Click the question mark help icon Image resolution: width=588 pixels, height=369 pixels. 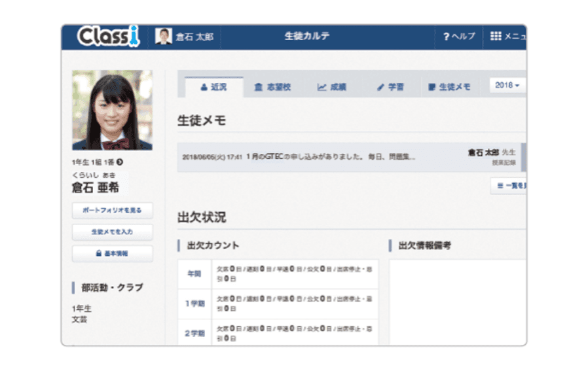[446, 37]
